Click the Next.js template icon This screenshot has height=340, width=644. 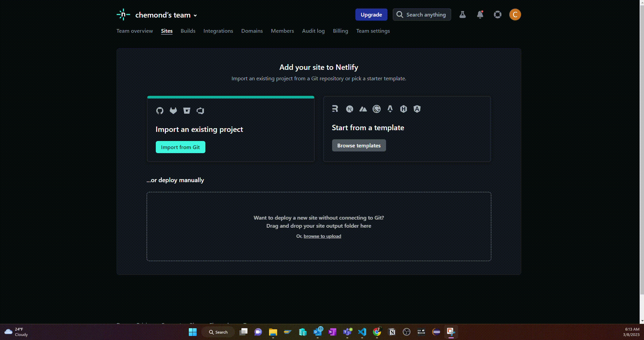[x=350, y=109]
